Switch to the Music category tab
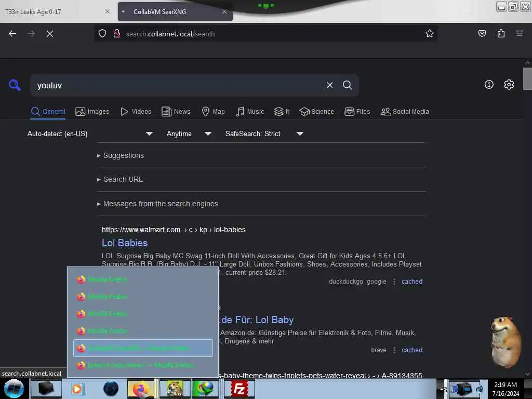Image resolution: width=532 pixels, height=399 pixels. 250,112
